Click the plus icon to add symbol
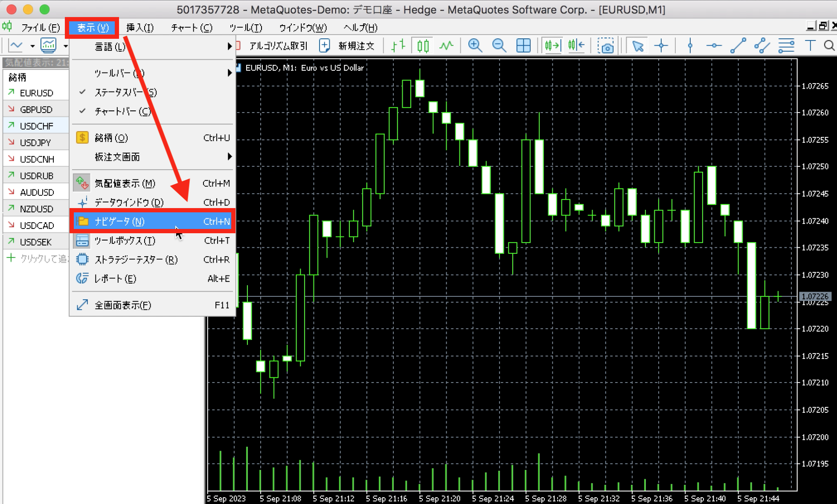 point(11,258)
